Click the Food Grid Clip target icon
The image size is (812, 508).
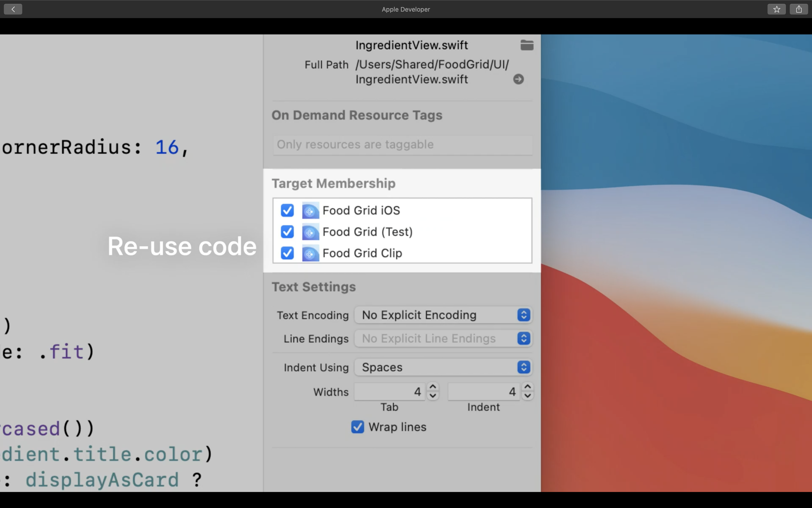tap(310, 253)
